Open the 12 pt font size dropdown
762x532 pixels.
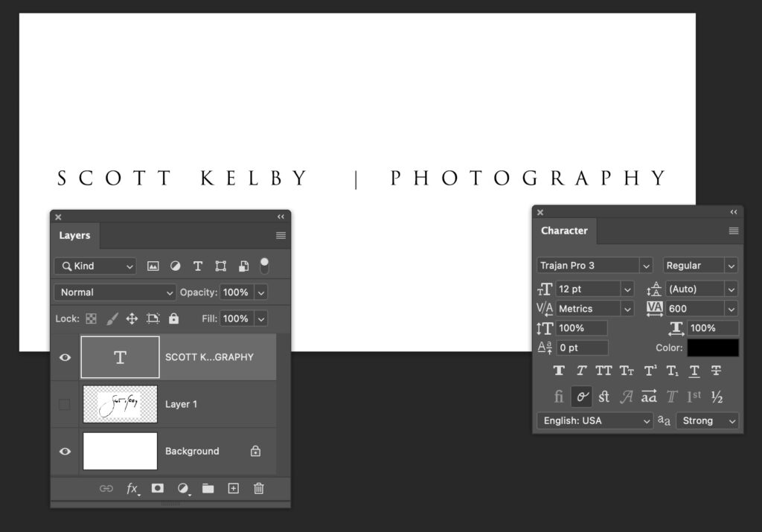point(627,289)
